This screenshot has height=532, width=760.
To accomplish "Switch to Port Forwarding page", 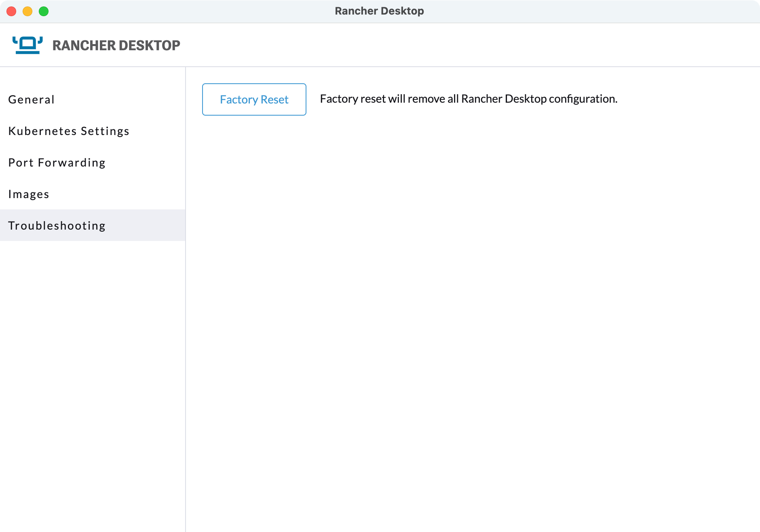I will pyautogui.click(x=93, y=163).
